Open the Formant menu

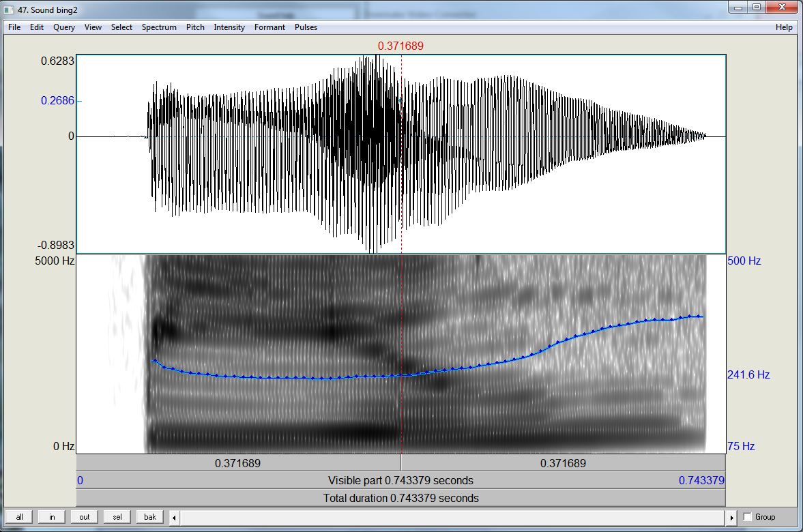(x=269, y=27)
